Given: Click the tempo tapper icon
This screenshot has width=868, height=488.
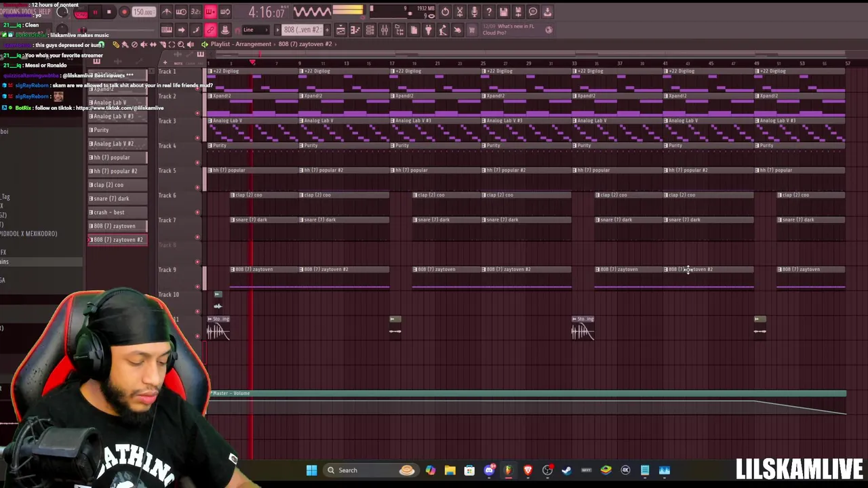Looking at the screenshot, I should (443, 30).
